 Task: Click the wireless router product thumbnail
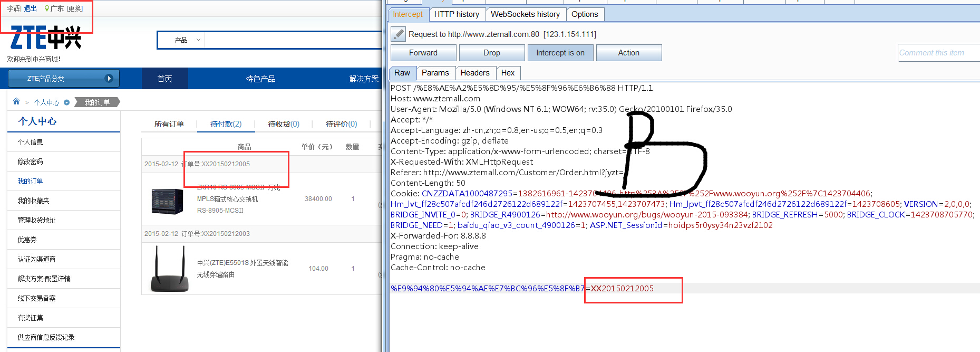pos(170,269)
